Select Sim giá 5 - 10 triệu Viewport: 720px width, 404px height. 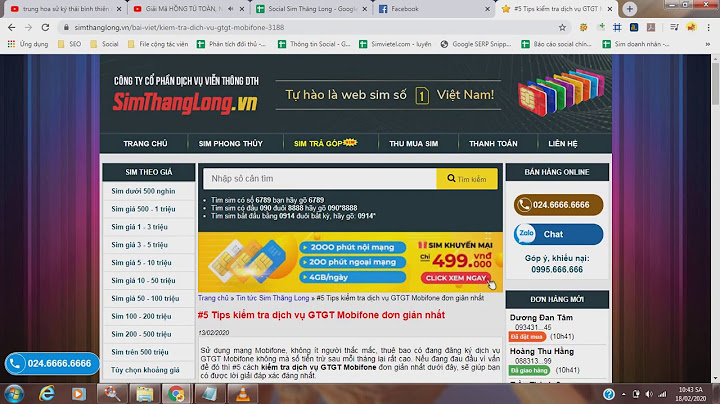tap(149, 263)
